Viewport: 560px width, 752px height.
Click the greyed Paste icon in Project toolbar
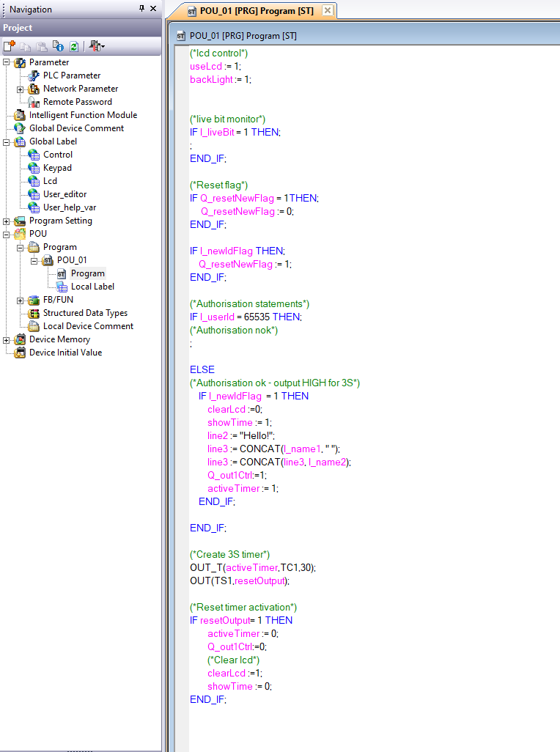pyautogui.click(x=42, y=46)
